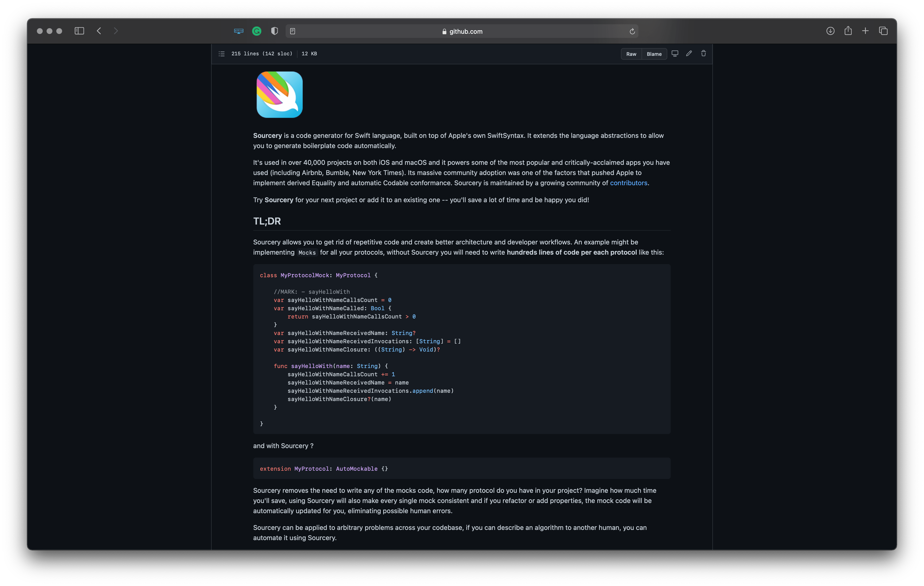Click the Sourcery bird logo image

pyautogui.click(x=279, y=95)
